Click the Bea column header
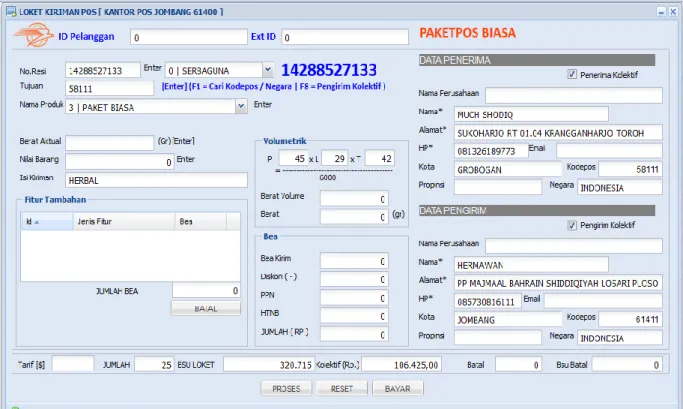Viewport: 683px width, 409px height. click(x=200, y=221)
